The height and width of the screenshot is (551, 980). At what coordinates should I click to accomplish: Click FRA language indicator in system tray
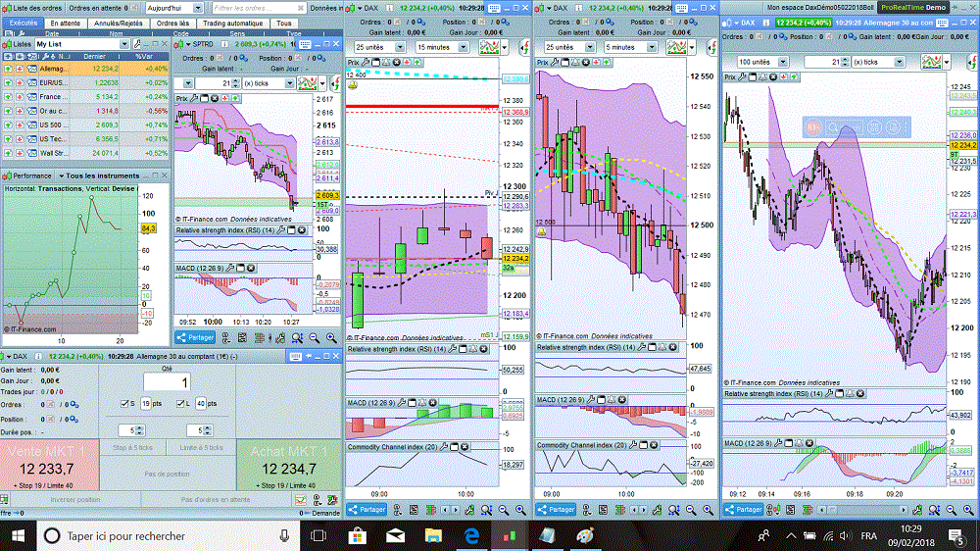(x=868, y=536)
